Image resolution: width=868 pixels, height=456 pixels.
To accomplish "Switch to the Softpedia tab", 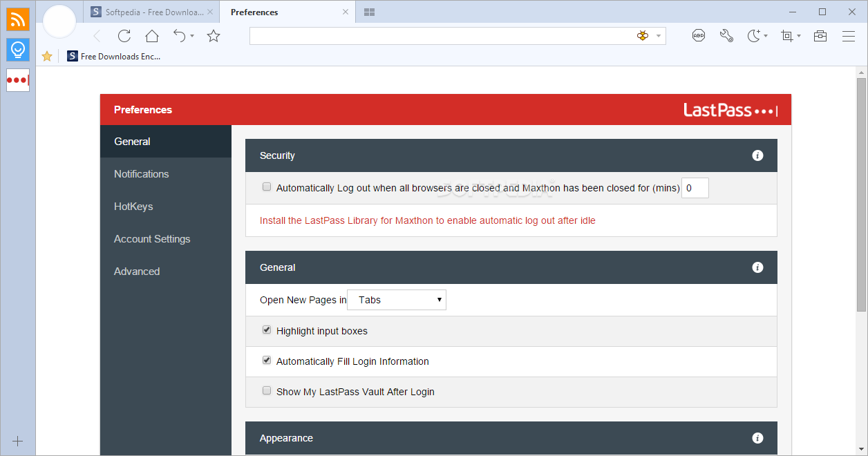I will [152, 12].
